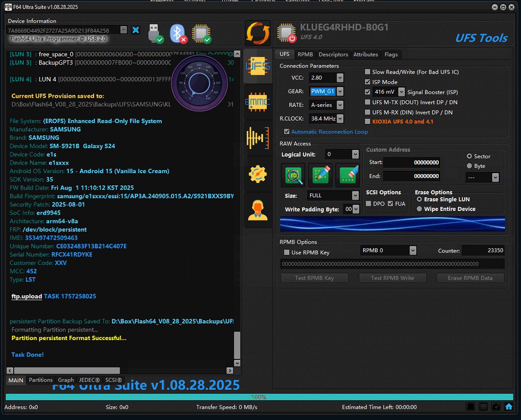Enable UFS M-RX (DIN) Invert DP / DN
Image resolution: width=521 pixels, height=420 pixels.
367,112
